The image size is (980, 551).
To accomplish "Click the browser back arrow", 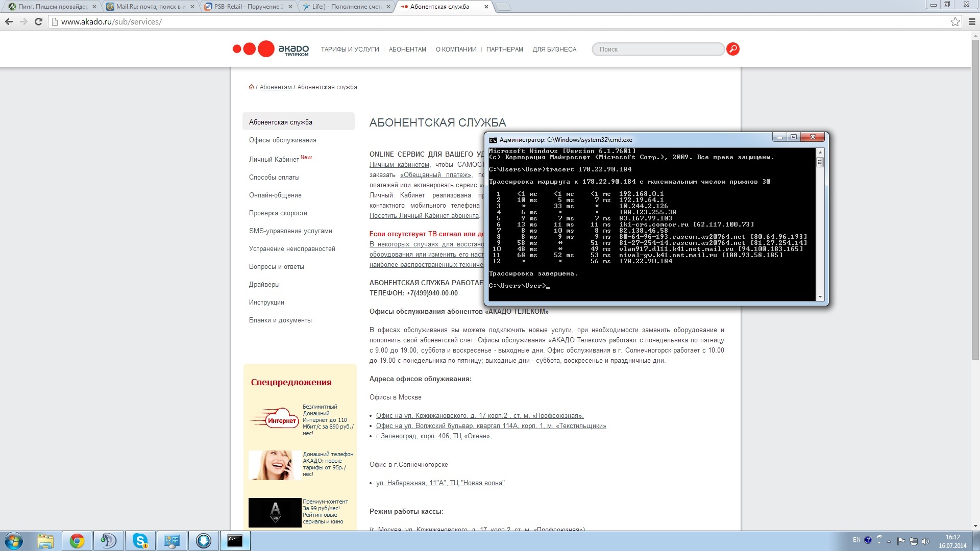I will click(x=9, y=21).
